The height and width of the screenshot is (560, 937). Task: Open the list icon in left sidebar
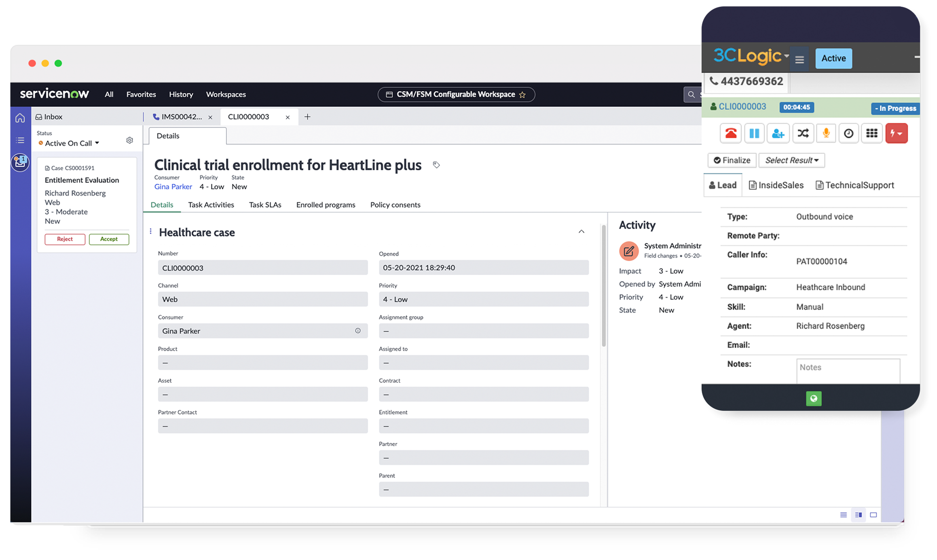point(20,140)
